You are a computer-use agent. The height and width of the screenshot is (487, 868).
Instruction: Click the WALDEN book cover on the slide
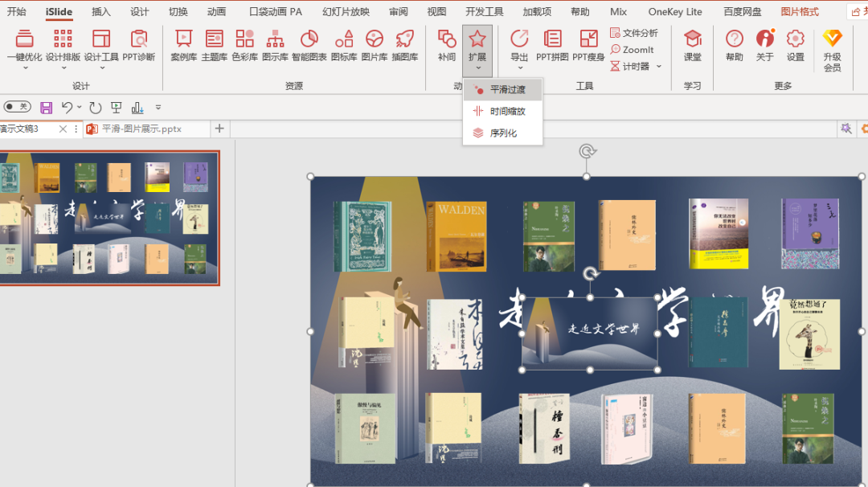tap(457, 236)
